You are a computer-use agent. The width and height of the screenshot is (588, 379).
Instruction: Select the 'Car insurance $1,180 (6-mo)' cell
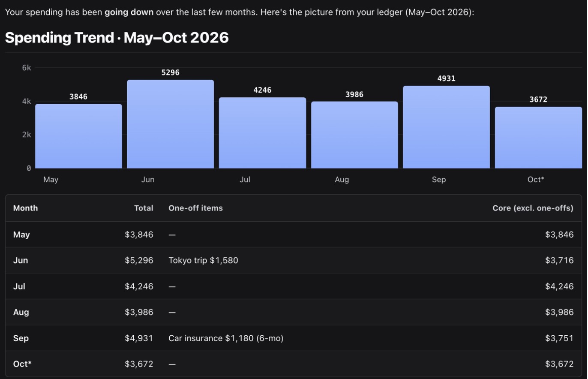[226, 338]
